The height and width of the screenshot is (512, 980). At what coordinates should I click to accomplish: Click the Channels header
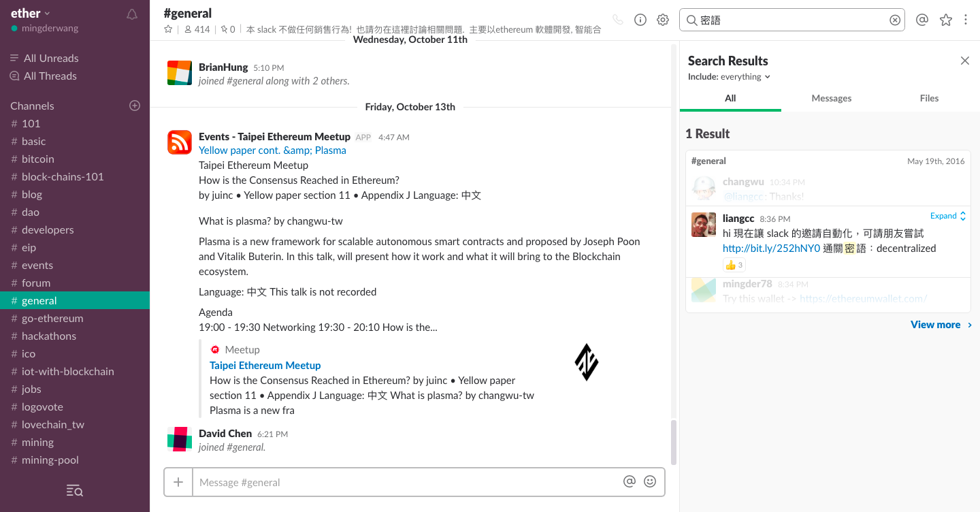pos(32,106)
